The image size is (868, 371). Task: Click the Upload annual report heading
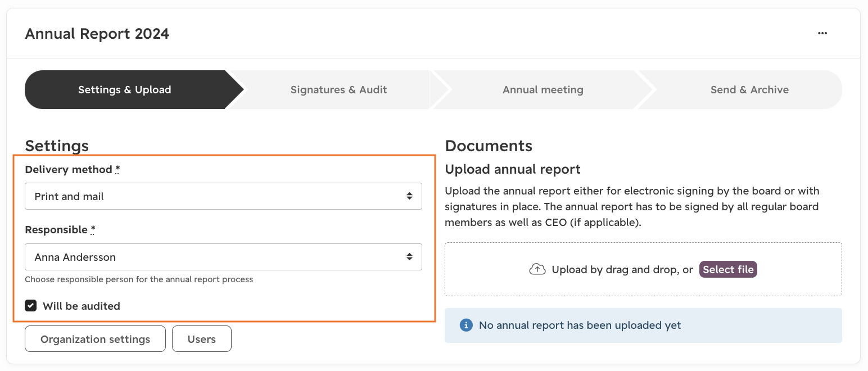(x=513, y=169)
